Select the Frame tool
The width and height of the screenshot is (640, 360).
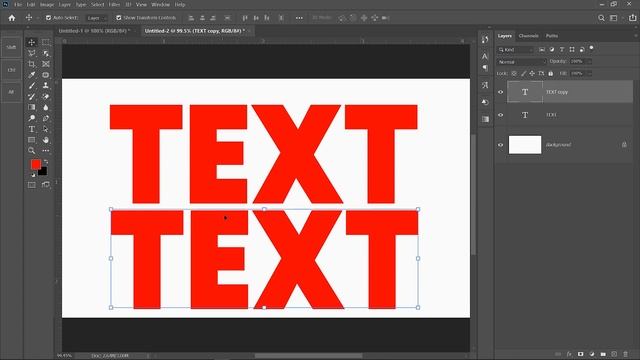[46, 64]
